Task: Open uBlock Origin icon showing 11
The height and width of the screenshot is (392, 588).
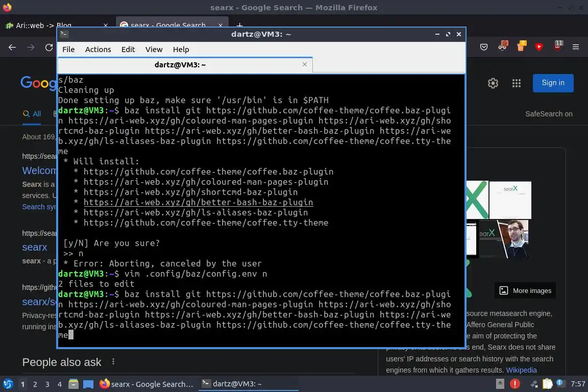Action: click(557, 46)
